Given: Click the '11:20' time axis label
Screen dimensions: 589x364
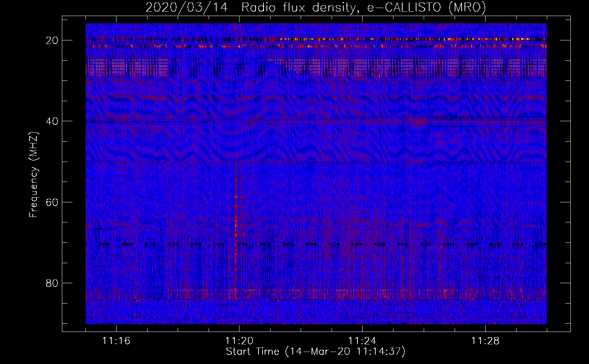Looking at the screenshot, I should 239,341.
